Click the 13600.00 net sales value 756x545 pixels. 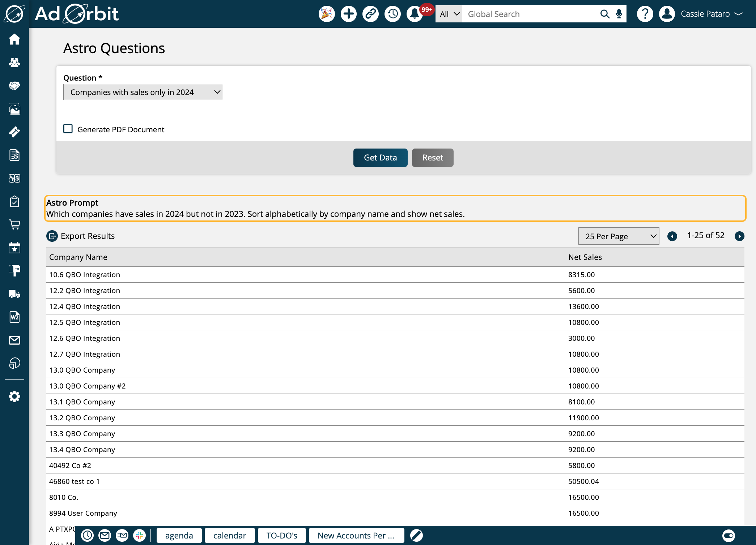[583, 306]
